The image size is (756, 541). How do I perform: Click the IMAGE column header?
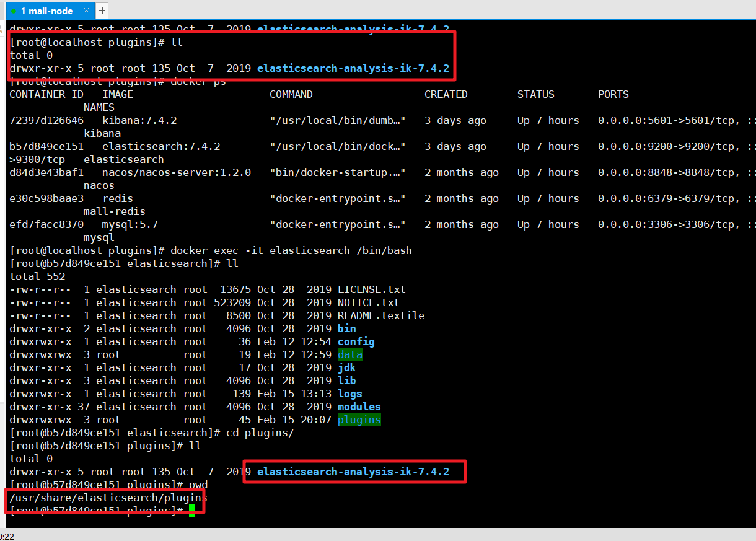[x=118, y=94]
